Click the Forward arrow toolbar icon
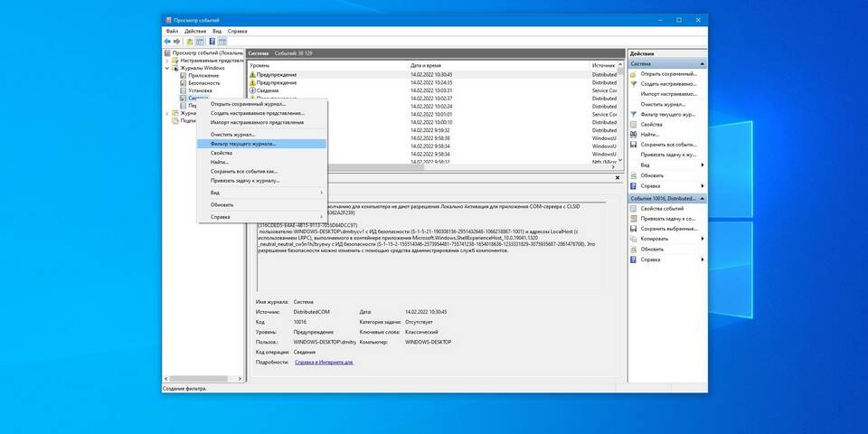Viewport: 868px width, 434px height. (176, 42)
